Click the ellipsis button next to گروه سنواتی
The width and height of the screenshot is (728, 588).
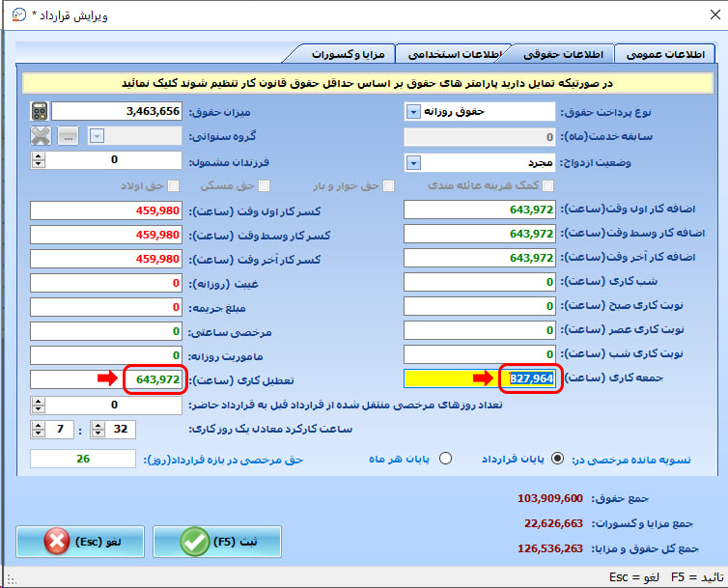(69, 135)
